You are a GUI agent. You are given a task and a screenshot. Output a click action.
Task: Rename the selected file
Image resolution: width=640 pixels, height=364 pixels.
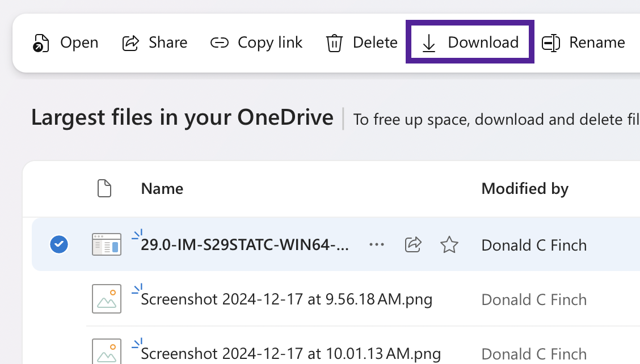click(x=583, y=43)
